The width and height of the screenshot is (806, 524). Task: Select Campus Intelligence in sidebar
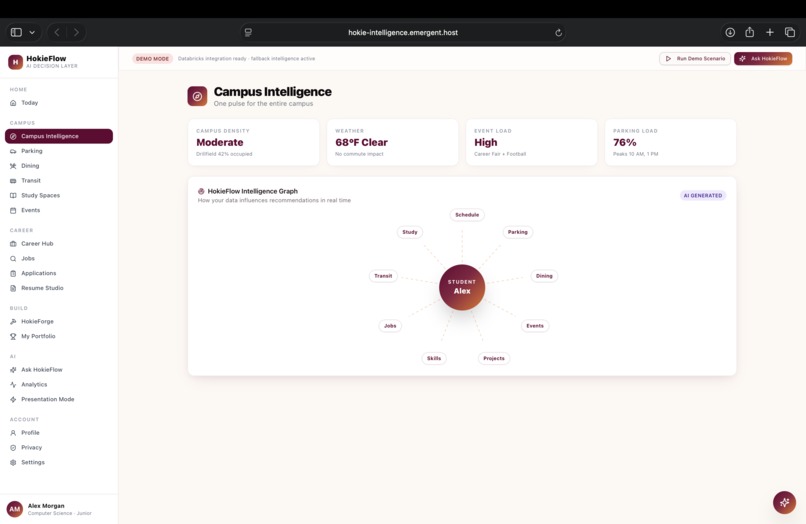(x=59, y=136)
